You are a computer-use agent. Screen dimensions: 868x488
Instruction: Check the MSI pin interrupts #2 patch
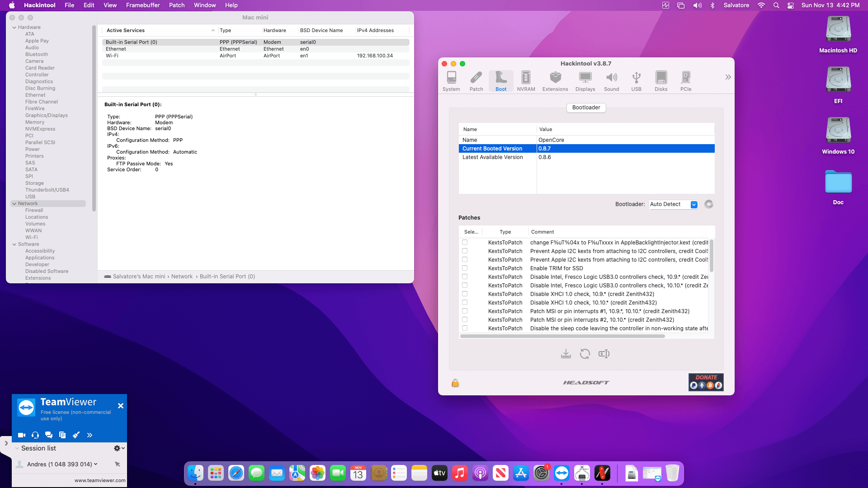click(x=465, y=320)
